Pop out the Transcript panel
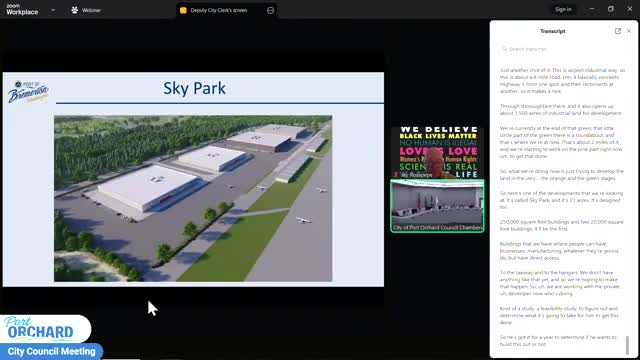Image resolution: width=640 pixels, height=360 pixels. click(618, 31)
